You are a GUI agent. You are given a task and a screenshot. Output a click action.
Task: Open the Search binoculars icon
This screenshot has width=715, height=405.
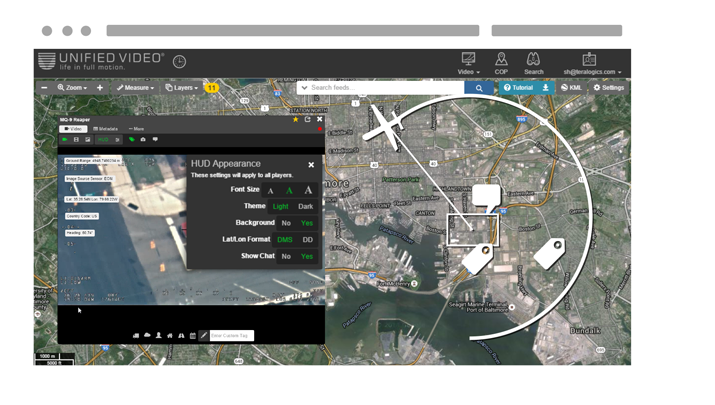[x=534, y=63]
